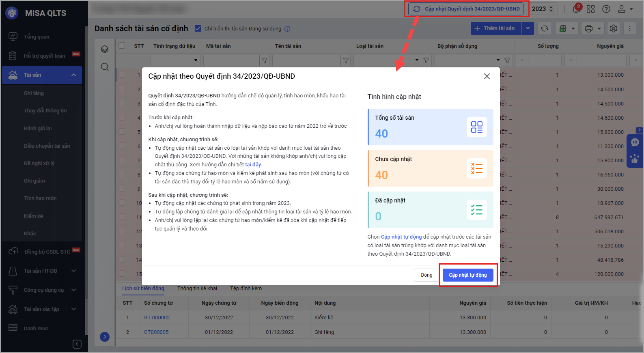
Task: Click the Mã tài sản filter funnel icon
Action: [265, 60]
